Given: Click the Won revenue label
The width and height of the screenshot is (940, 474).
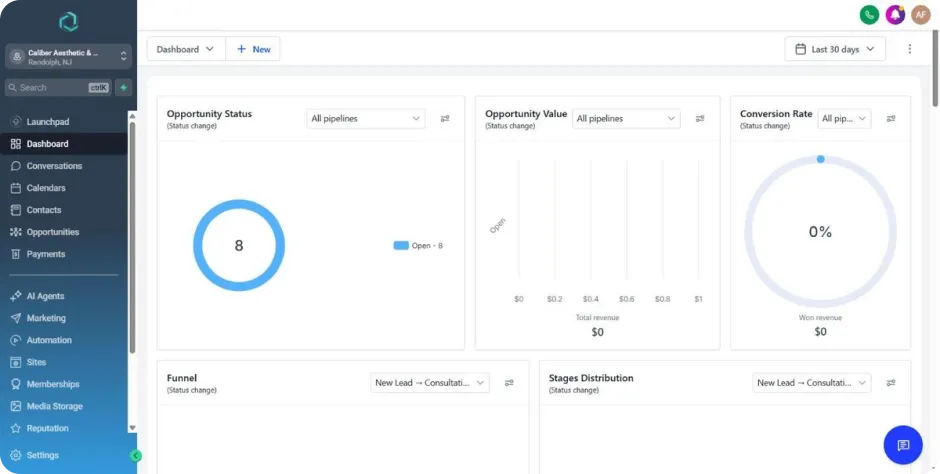Looking at the screenshot, I should point(820,318).
